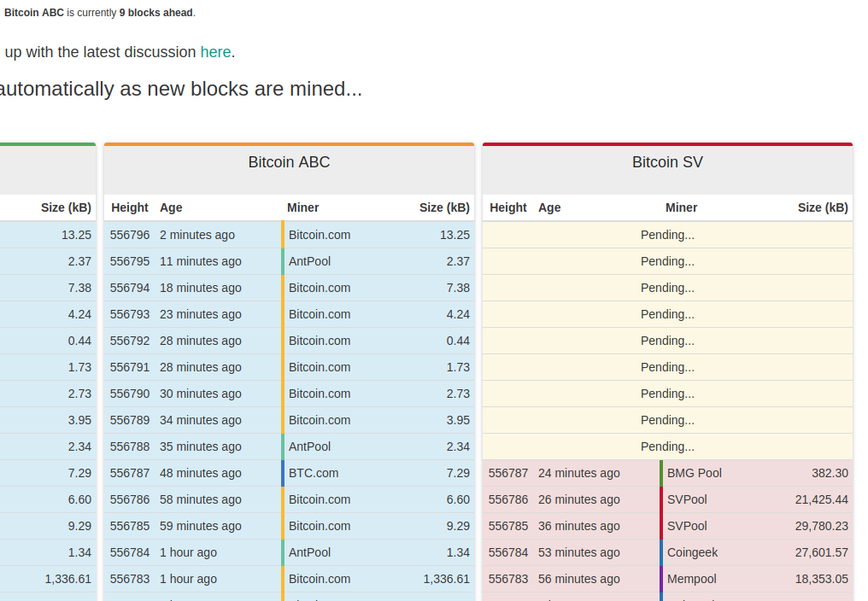Select block height 556792 in Bitcoin ABC
Screen dimensions: 868x601
point(130,341)
